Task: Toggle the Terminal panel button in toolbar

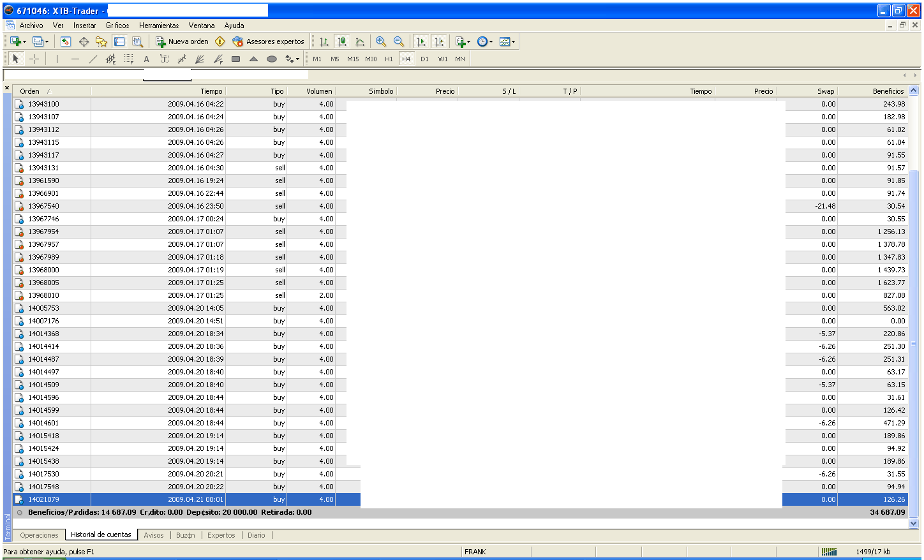Action: pyautogui.click(x=119, y=41)
